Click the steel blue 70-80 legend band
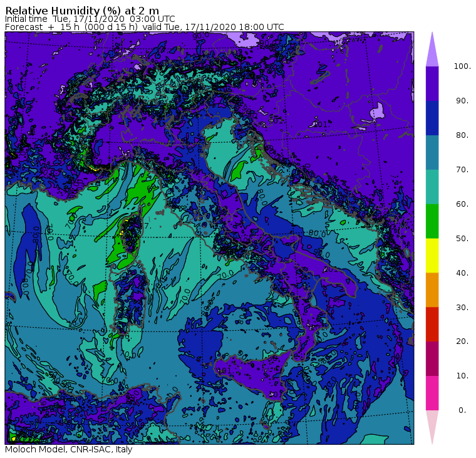The image size is (476, 458). 432,152
